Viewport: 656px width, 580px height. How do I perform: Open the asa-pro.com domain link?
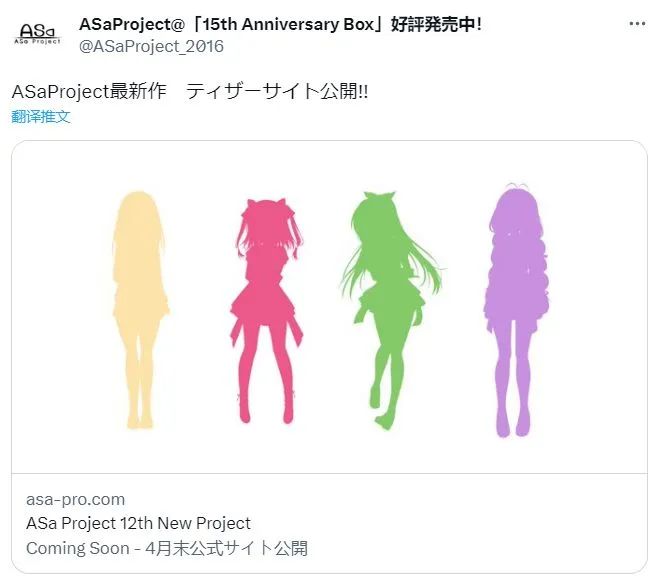(76, 499)
